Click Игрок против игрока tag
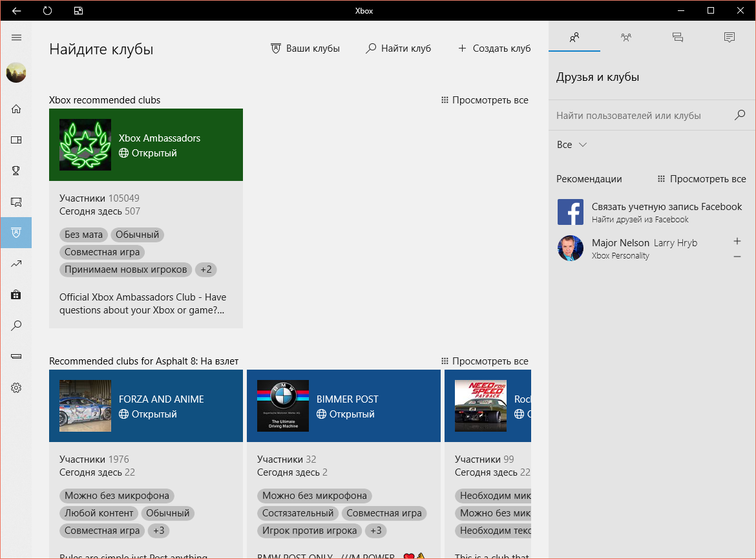756x559 pixels. tap(310, 531)
